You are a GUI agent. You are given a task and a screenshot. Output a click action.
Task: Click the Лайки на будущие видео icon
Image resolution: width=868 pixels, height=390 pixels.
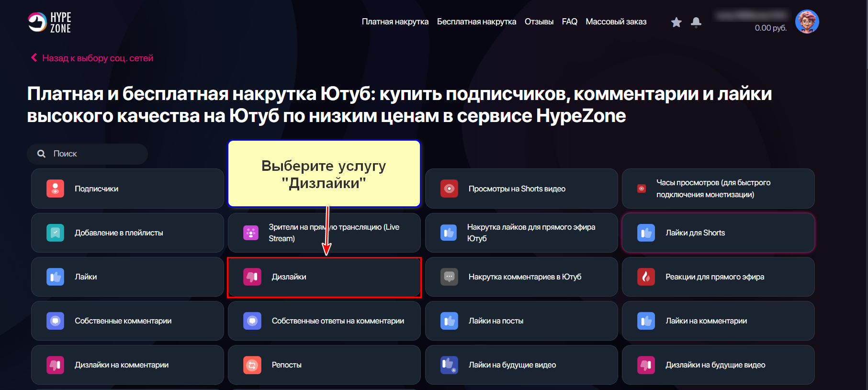449,365
